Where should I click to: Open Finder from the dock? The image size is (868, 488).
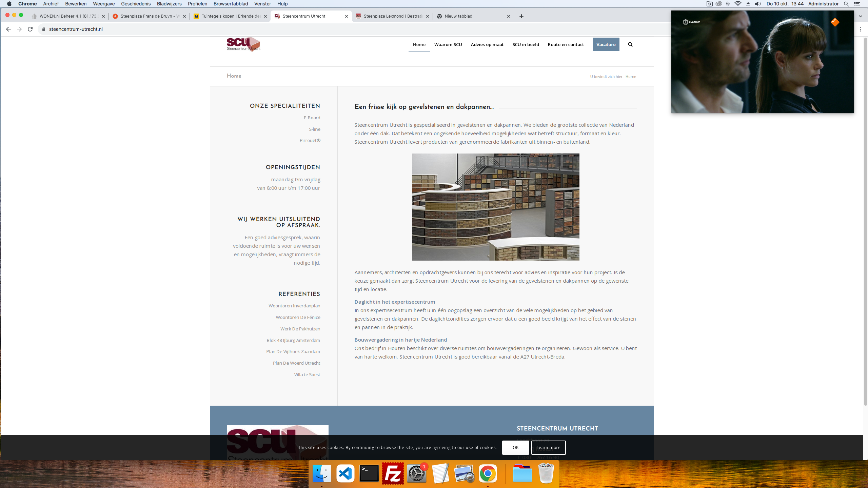click(x=321, y=473)
